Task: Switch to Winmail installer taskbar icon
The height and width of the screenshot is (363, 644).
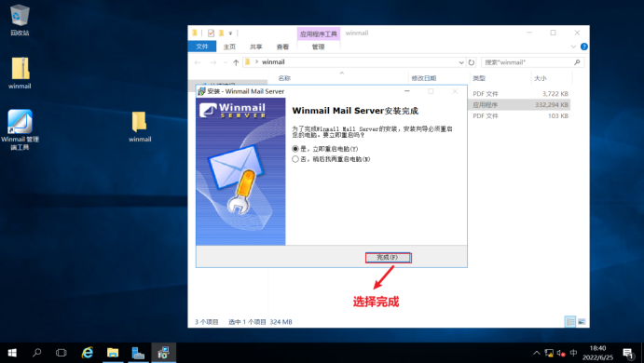Action: [163, 353]
